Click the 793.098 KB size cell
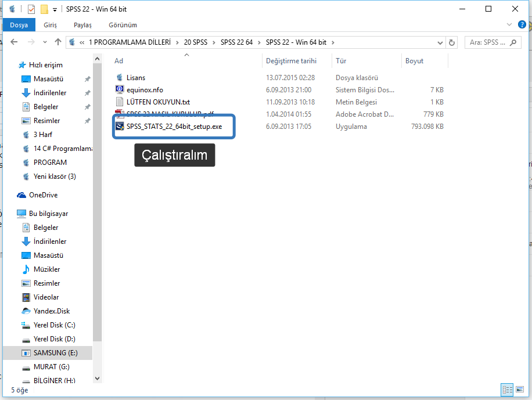The image size is (532, 400). [x=427, y=127]
